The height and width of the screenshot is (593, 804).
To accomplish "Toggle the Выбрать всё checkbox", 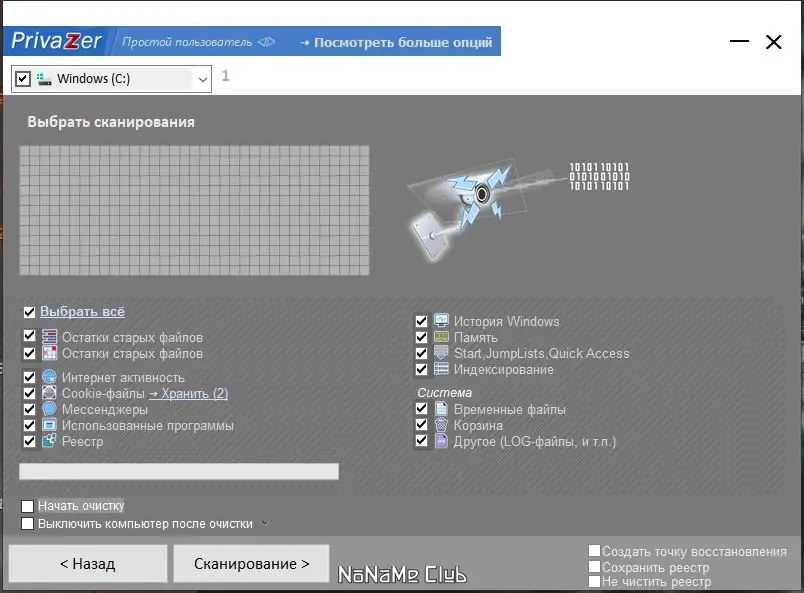I will click(29, 312).
